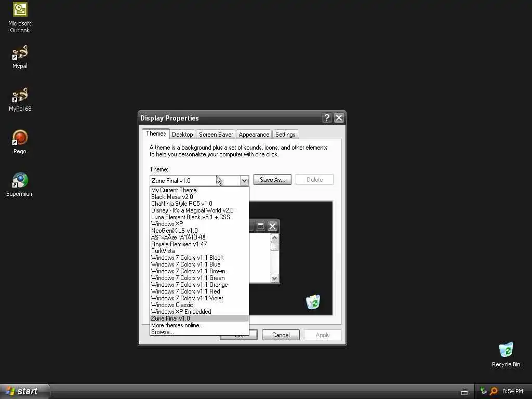Screen dimensions: 532x399
Task: Click the preview window's maximize button
Action: tap(260, 227)
